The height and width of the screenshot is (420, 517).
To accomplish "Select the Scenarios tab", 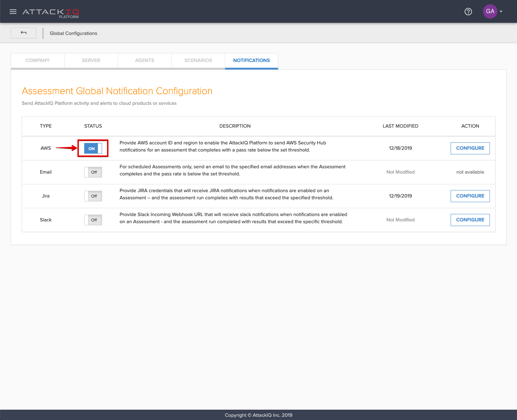I will pyautogui.click(x=198, y=61).
